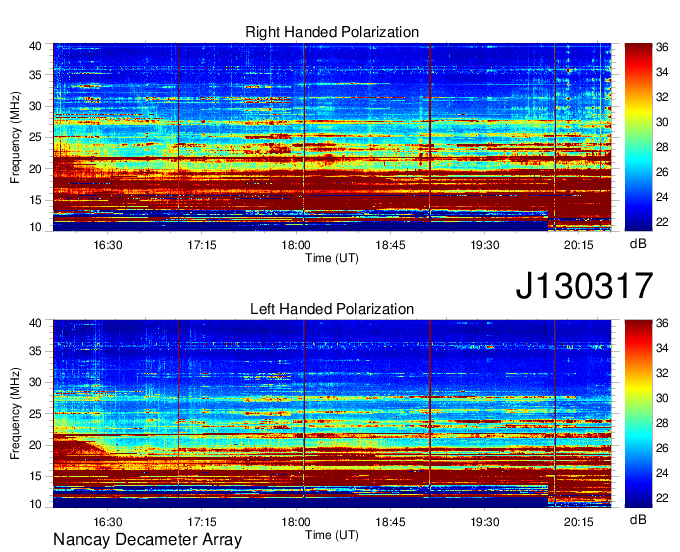Viewport: 680px width, 552px height.
Task: Click the '20:15' tick on the top plot
Action: [x=579, y=245]
